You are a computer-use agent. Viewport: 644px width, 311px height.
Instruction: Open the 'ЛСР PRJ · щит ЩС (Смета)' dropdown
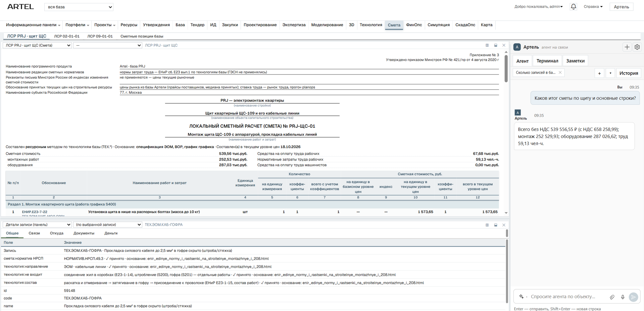37,45
